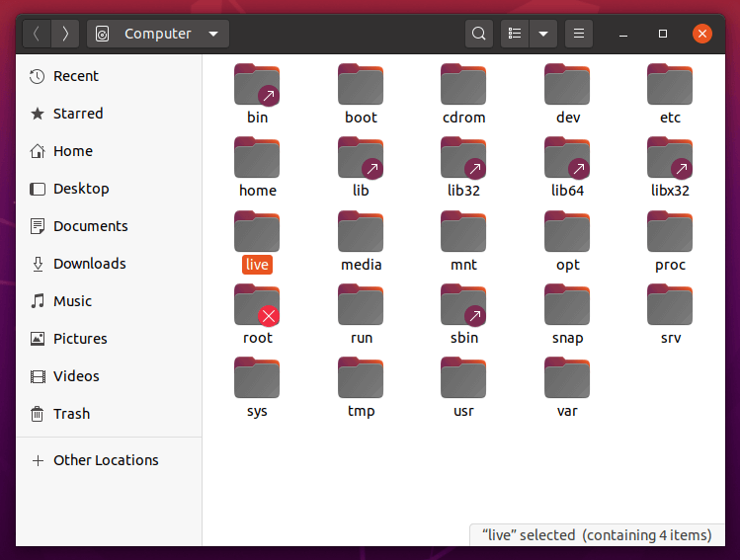Screen dimensions: 740x560
Task: Open Downloads from the sidebar
Action: pos(89,264)
